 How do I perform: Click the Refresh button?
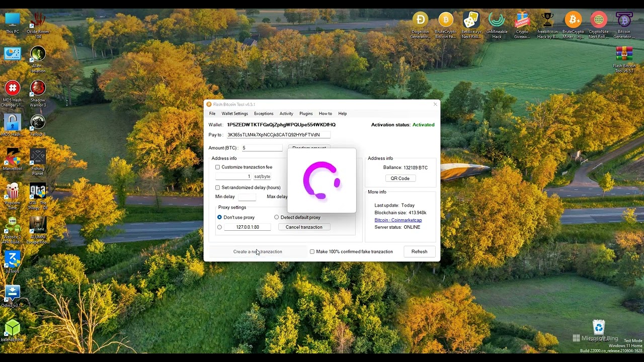click(x=419, y=251)
